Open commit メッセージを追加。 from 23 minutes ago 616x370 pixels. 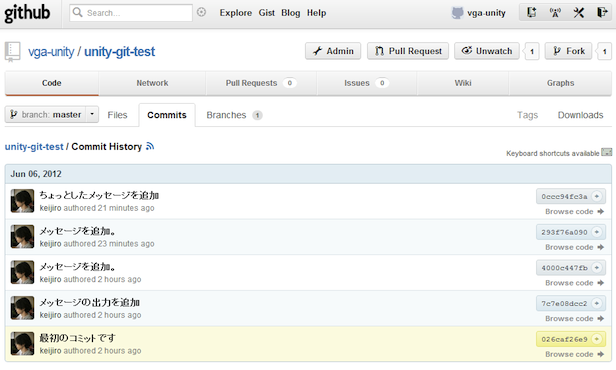tap(78, 231)
